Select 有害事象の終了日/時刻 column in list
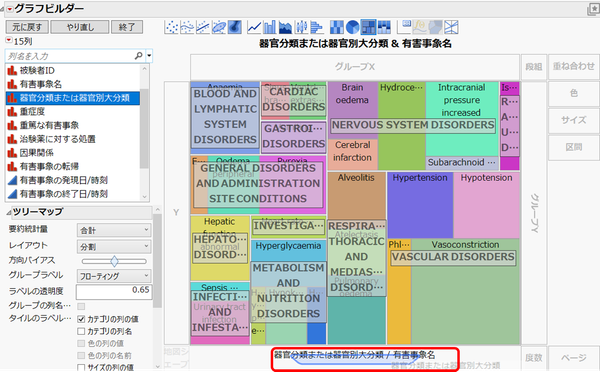The width and height of the screenshot is (600, 372). (x=73, y=194)
